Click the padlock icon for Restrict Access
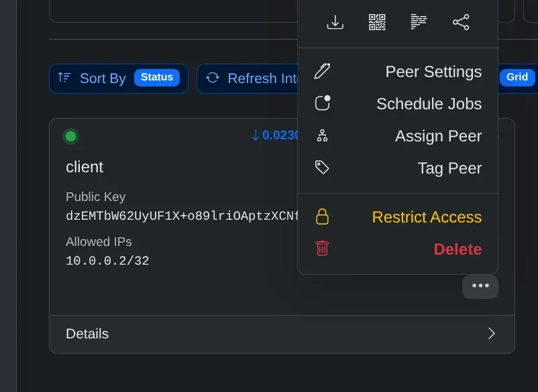This screenshot has width=538, height=392. pyautogui.click(x=323, y=217)
